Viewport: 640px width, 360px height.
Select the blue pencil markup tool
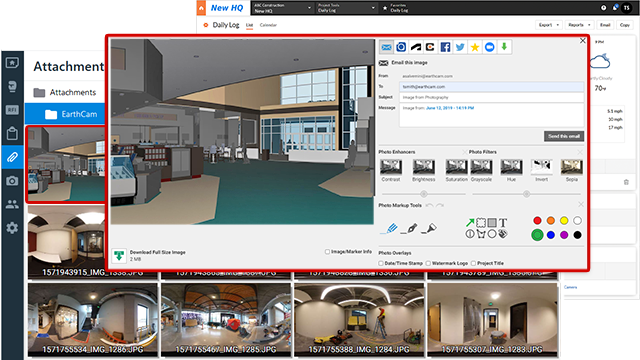[389, 229]
